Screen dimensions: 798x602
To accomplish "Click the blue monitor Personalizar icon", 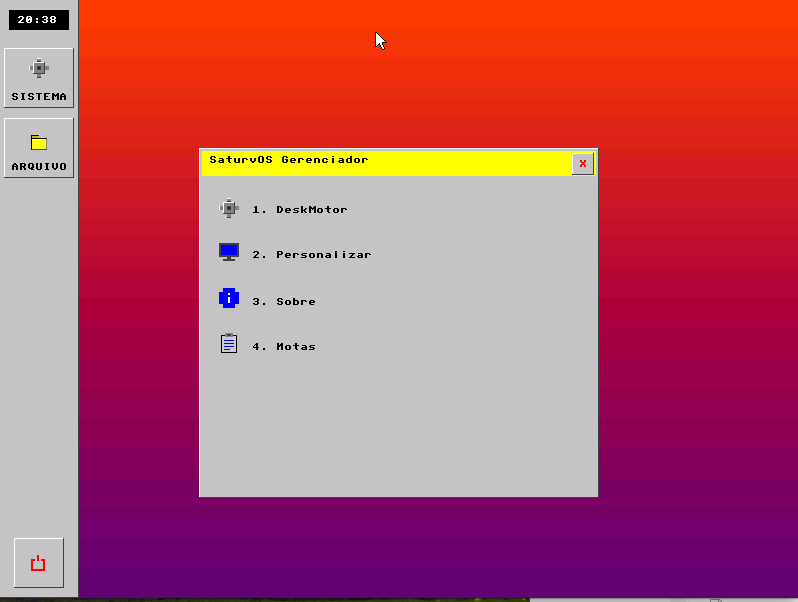I will (229, 252).
